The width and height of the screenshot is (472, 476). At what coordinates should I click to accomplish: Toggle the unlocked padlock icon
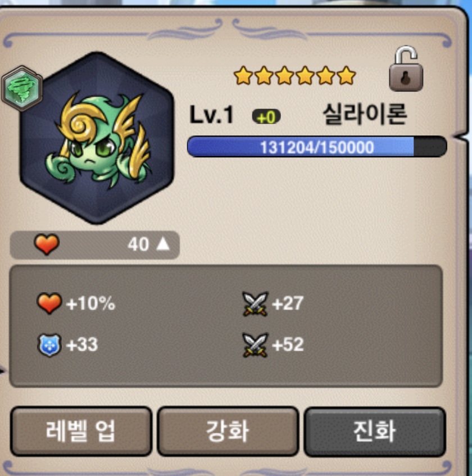tap(406, 69)
